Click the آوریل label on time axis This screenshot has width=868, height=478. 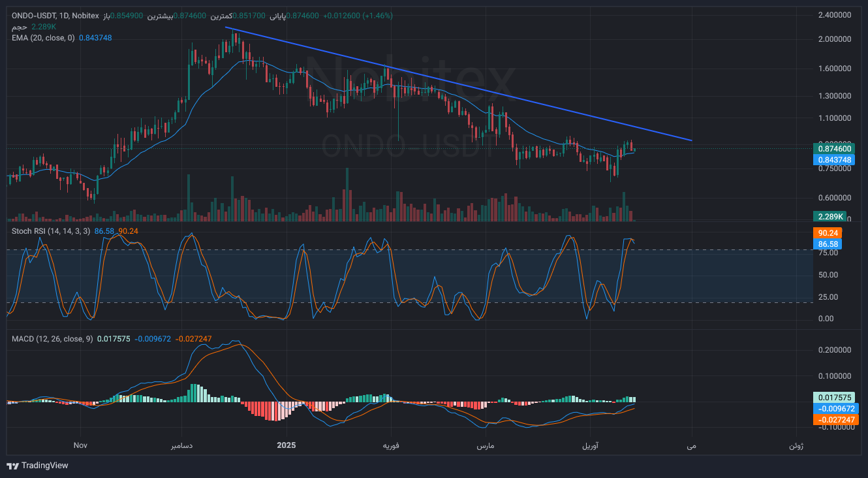[589, 445]
